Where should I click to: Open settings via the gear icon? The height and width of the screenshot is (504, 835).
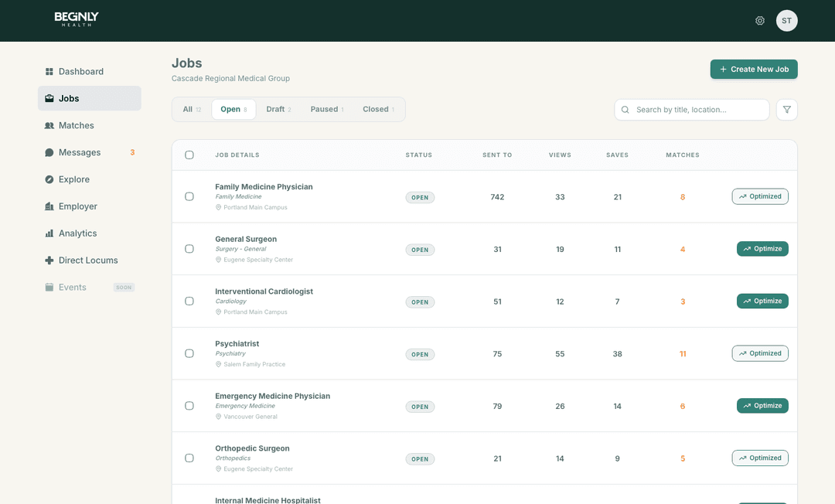pos(760,21)
